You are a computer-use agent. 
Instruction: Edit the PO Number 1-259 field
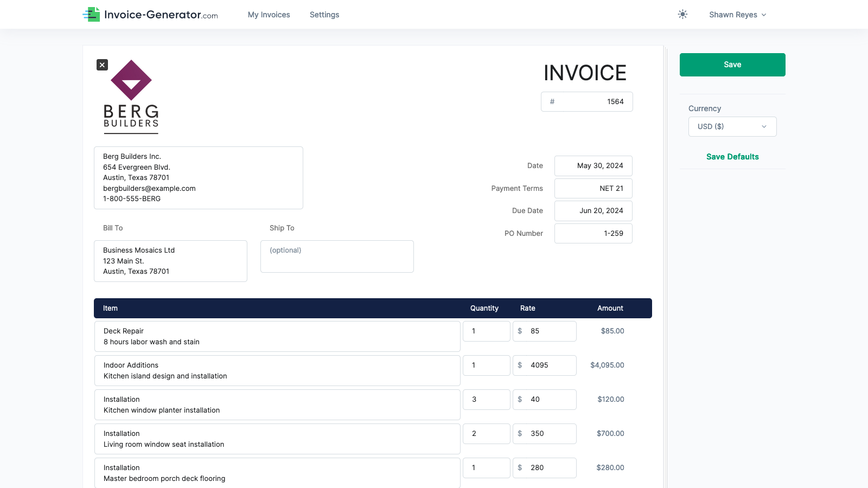pos(593,233)
